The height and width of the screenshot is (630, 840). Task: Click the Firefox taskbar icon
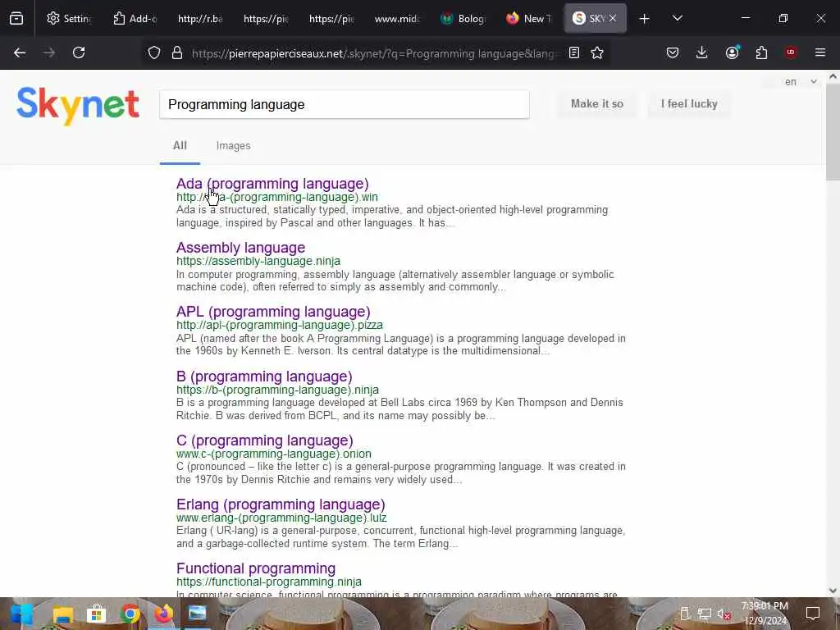coord(164,614)
